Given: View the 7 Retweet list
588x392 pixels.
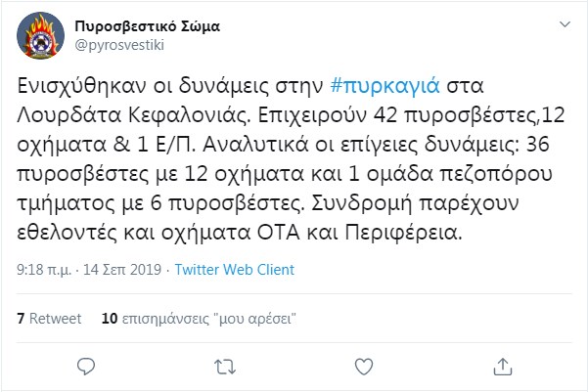Looking at the screenshot, I should click(x=49, y=318).
